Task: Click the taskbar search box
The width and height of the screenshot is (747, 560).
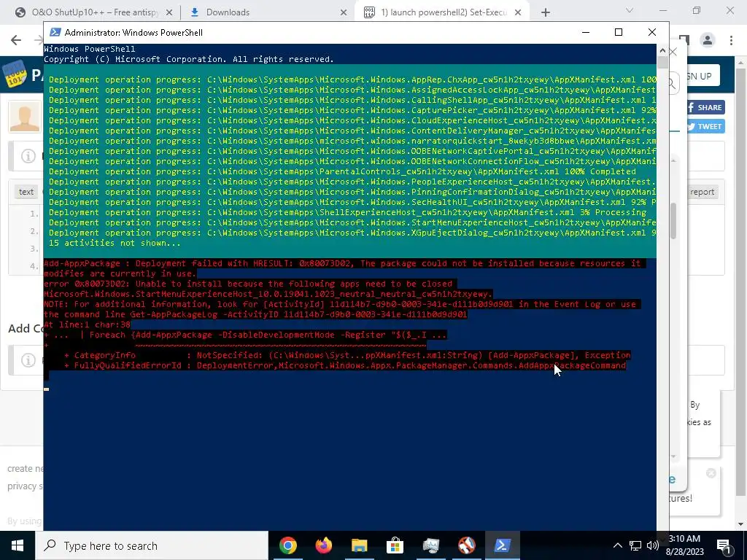Action: pyautogui.click(x=152, y=545)
